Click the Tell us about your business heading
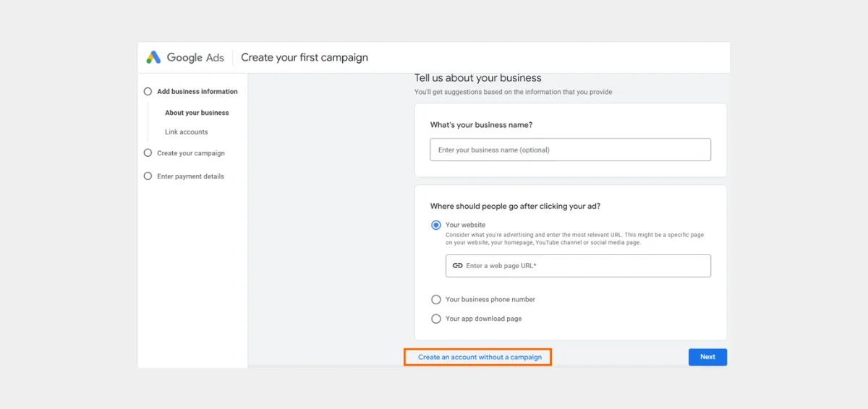This screenshot has height=409, width=868. tap(477, 78)
